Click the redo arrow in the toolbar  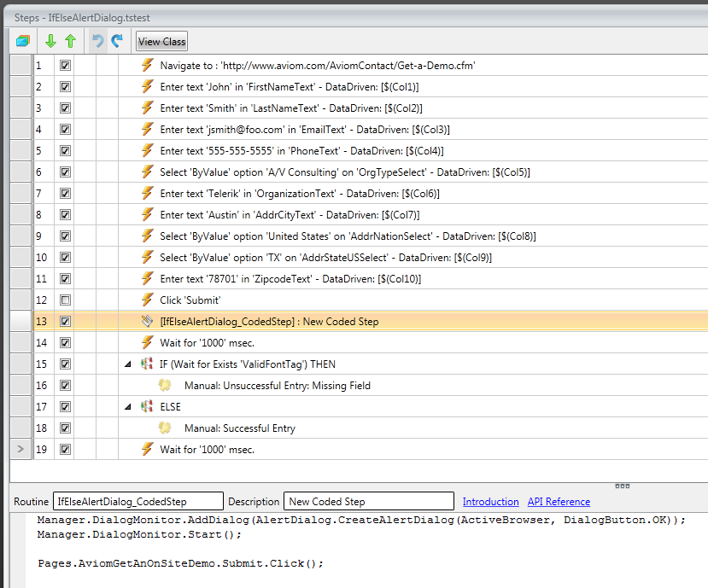117,42
